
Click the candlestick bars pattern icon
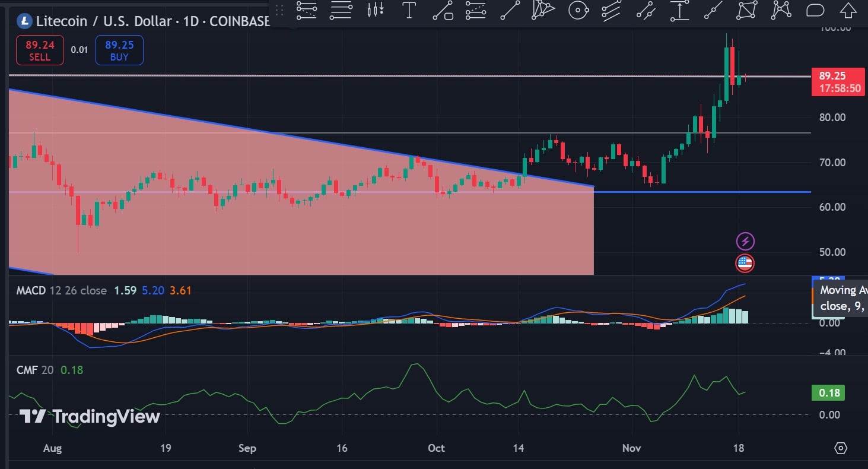coord(375,9)
